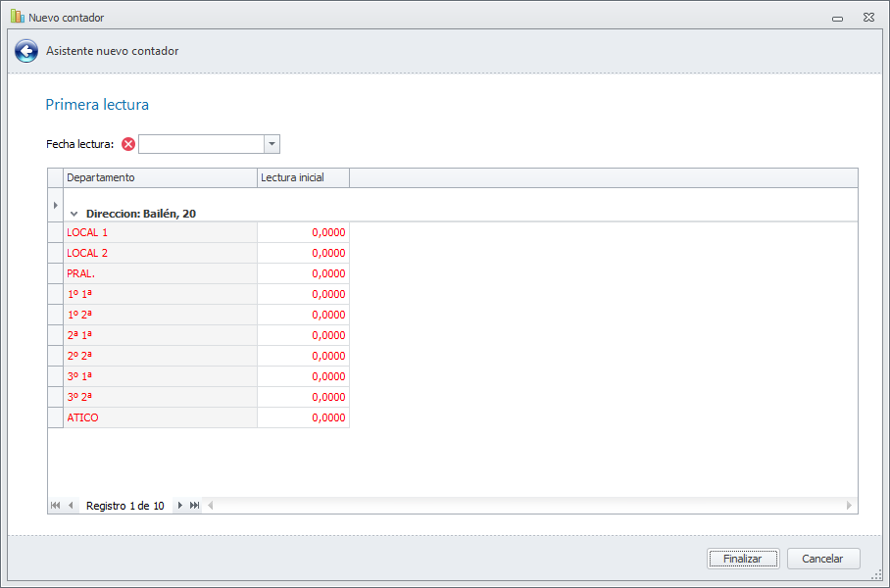Select the 1º 2ª department row
The height and width of the screenshot is (588, 890).
coord(160,315)
